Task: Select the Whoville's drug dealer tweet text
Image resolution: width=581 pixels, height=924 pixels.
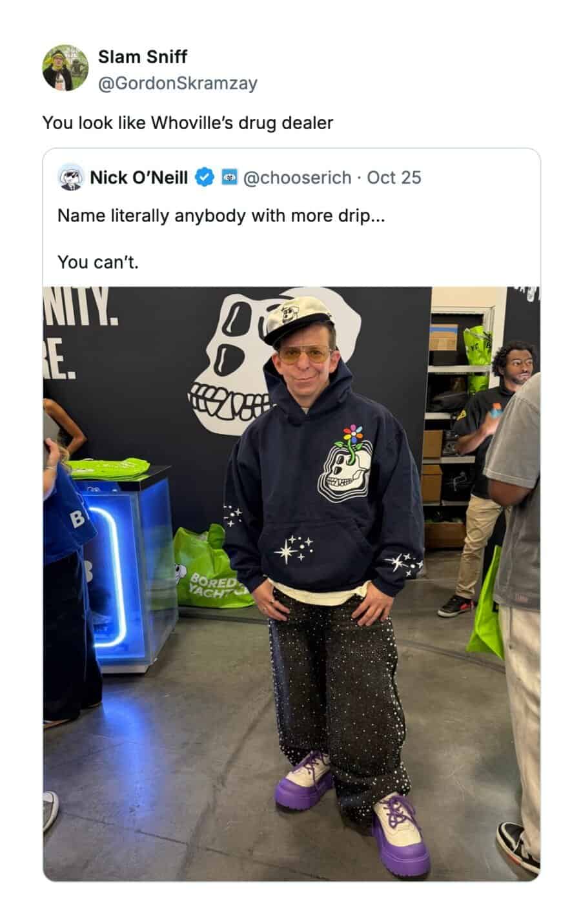Action: tap(187, 123)
